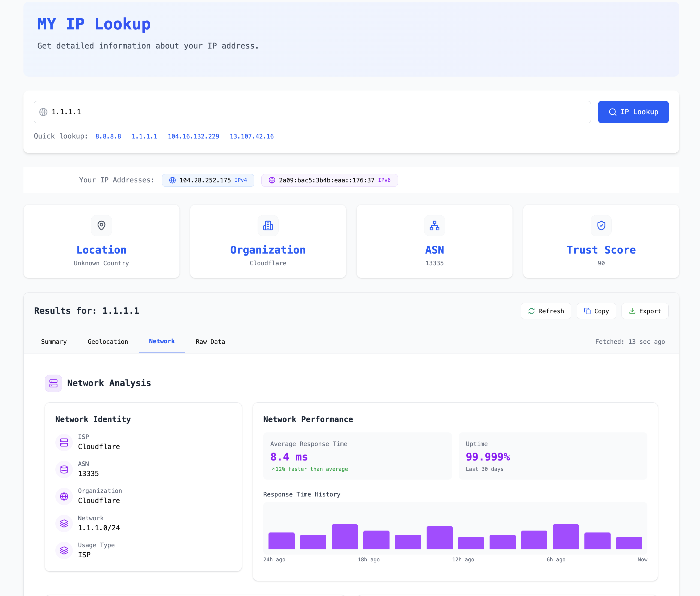Screen dimensions: 700x596
Task: Click the Refresh button
Action: (x=546, y=311)
